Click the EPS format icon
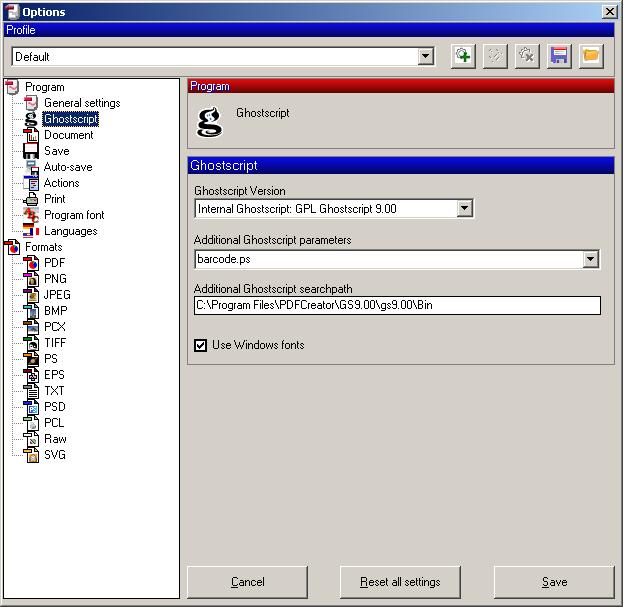Image resolution: width=623 pixels, height=607 pixels. click(31, 375)
